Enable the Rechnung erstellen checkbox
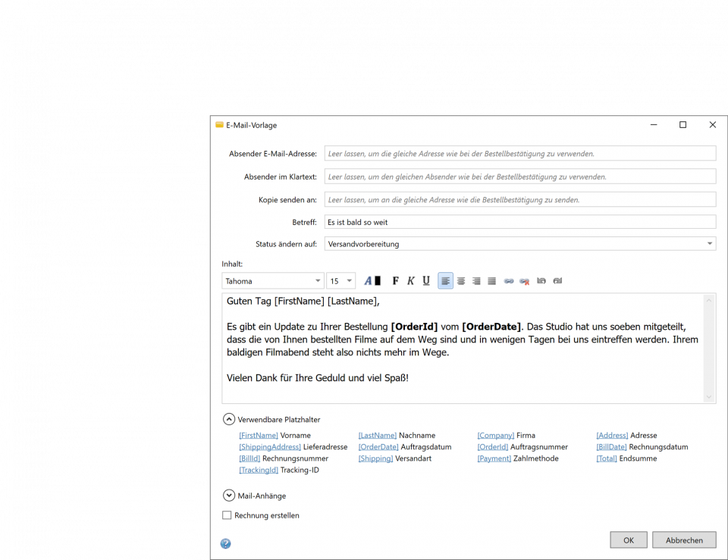 (x=227, y=515)
